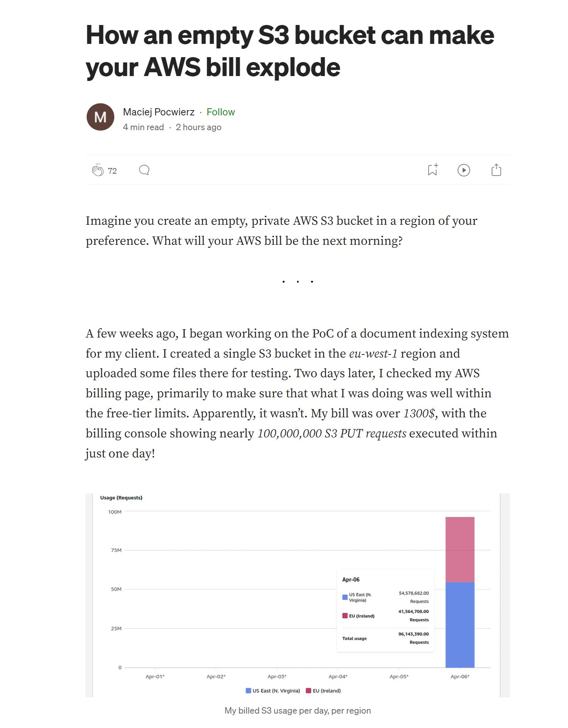Click the blue US East bar segment

460,624
